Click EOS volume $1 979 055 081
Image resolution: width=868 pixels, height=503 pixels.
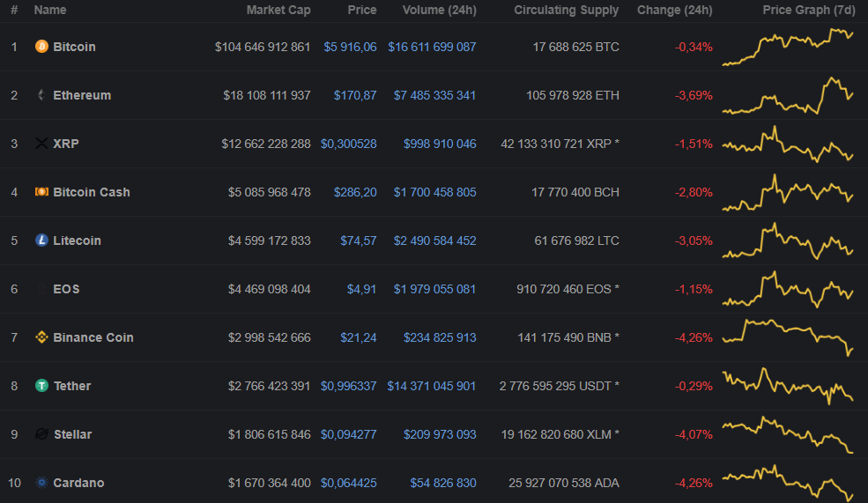(434, 289)
